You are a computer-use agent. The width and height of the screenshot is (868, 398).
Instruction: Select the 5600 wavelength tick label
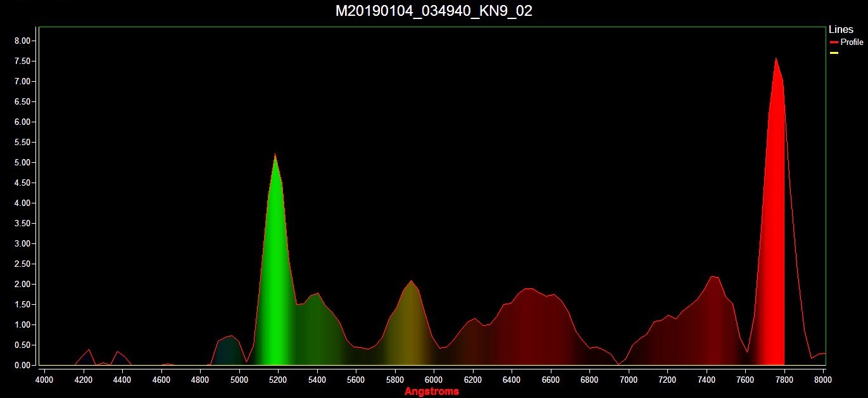point(356,380)
